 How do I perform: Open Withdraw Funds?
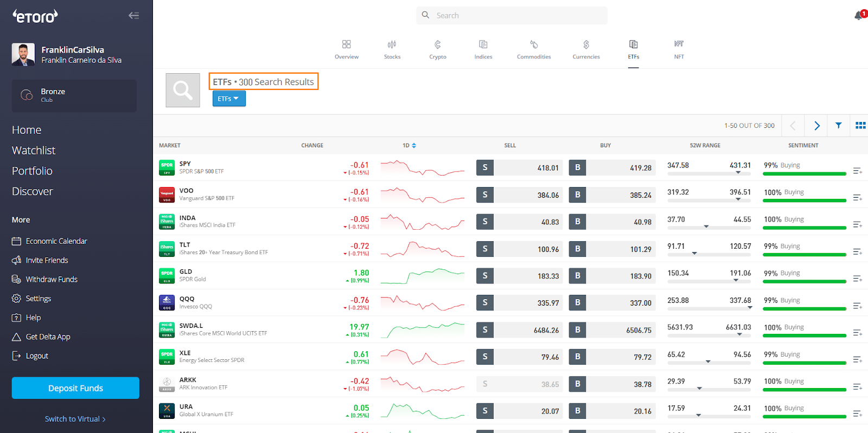44,279
